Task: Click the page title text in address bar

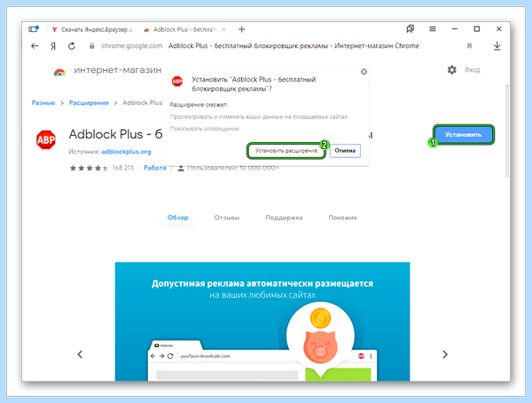Action: click(293, 46)
